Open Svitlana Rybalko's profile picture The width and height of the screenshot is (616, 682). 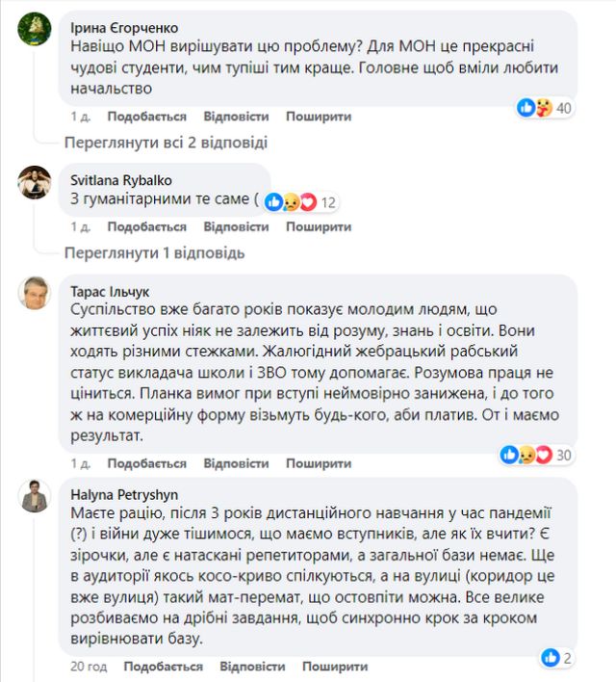pos(35,181)
